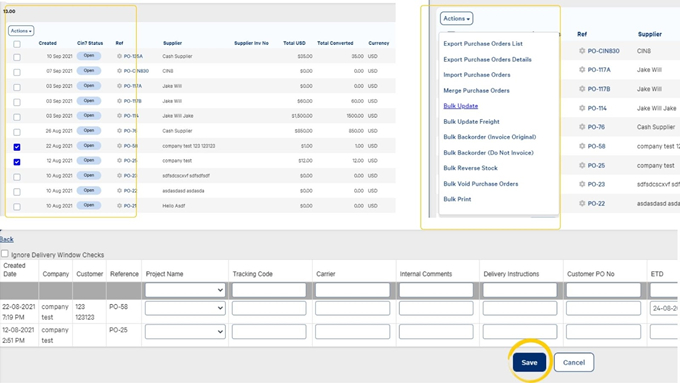Uncheck the 22 Aug 2021 order checkbox

coord(17,147)
